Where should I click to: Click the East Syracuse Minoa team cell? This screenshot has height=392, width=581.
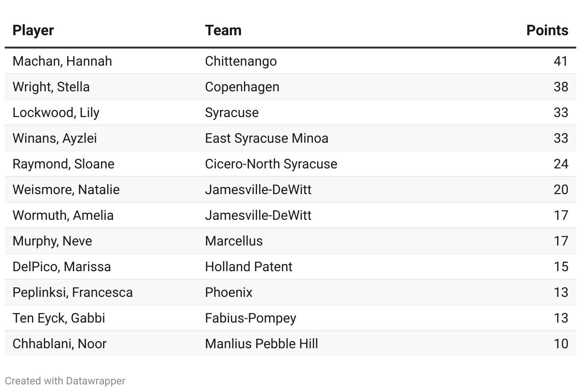(x=267, y=138)
